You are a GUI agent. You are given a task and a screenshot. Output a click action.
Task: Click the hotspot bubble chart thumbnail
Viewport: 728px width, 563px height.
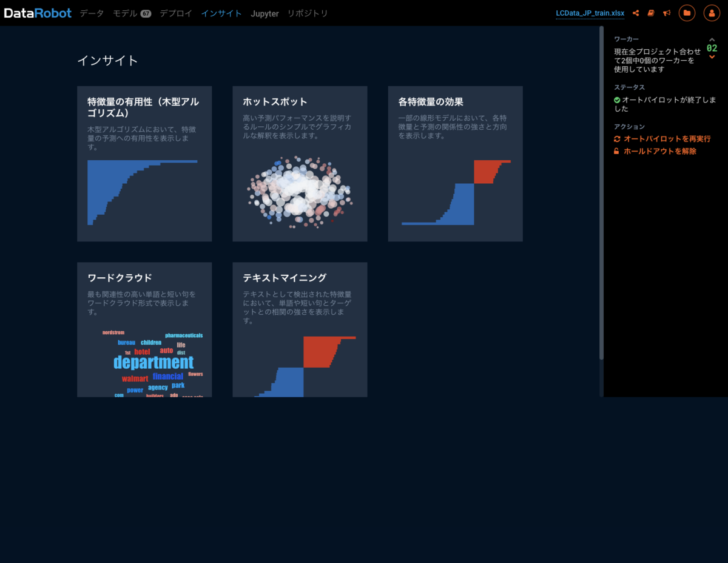300,192
